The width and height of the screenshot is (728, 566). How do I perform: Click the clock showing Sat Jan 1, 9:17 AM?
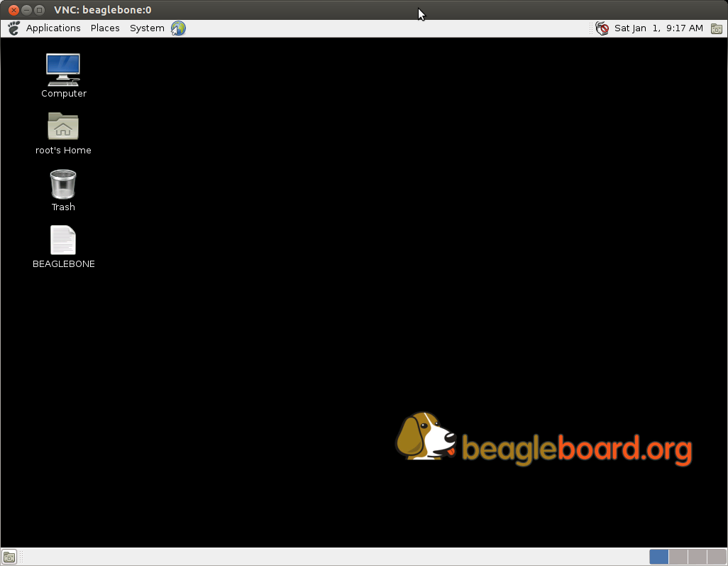(658, 28)
